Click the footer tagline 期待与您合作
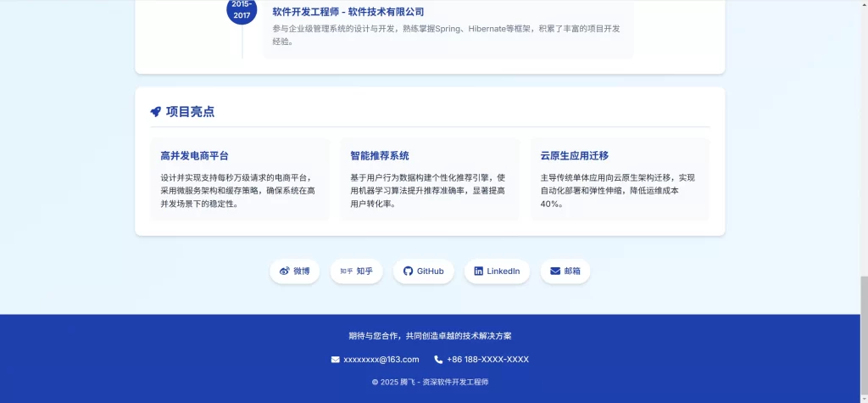Screen dimensions: 868x403 coord(430,336)
